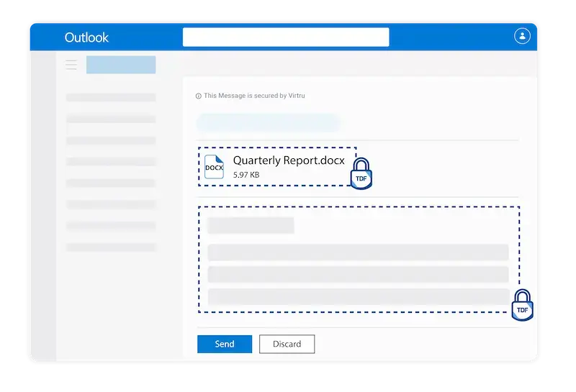Select last placeholder item in left sidebar
Screen dimensions: 576x392
click(x=111, y=247)
